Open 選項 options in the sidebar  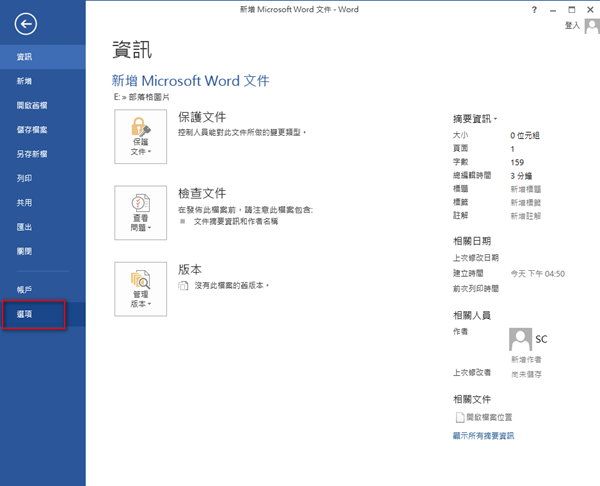(x=42, y=314)
